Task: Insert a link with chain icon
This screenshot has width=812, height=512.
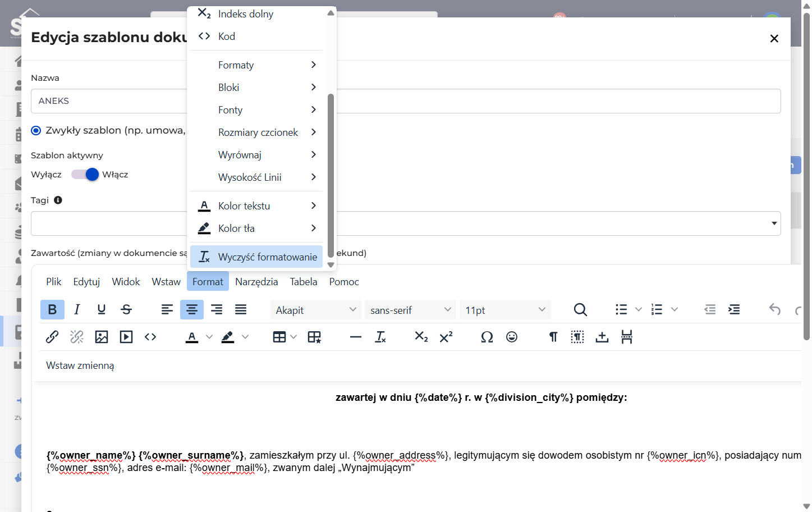Action: point(52,337)
